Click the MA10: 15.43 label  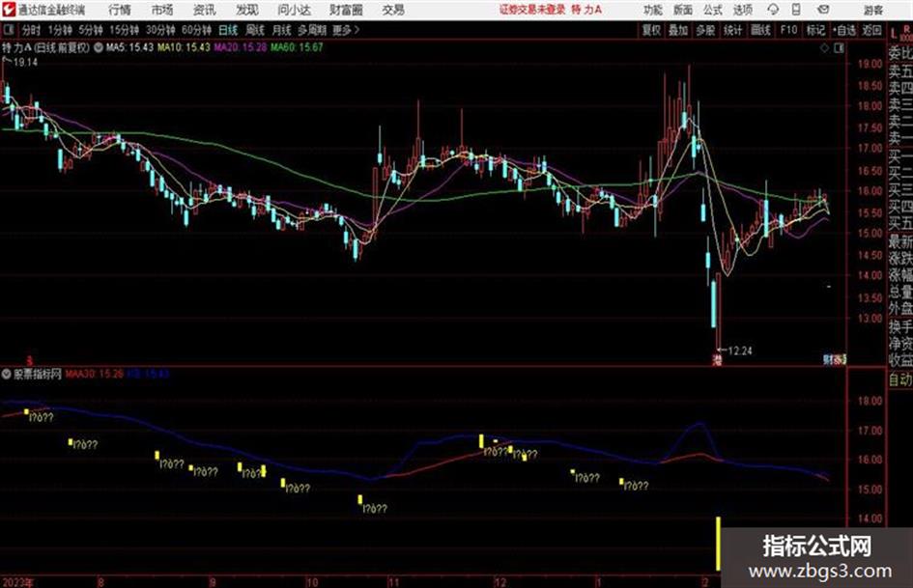[184, 47]
